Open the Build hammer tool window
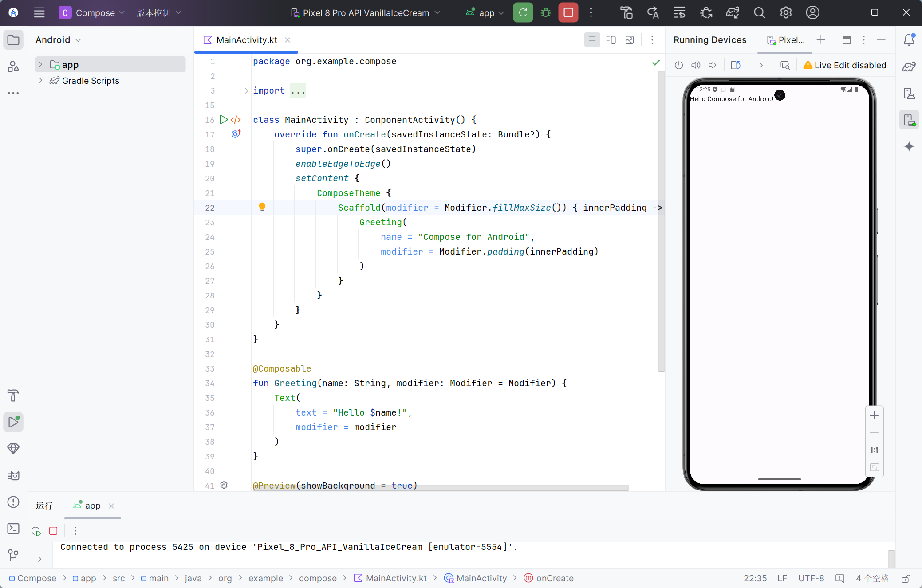The width and height of the screenshot is (922, 588). 13,396
